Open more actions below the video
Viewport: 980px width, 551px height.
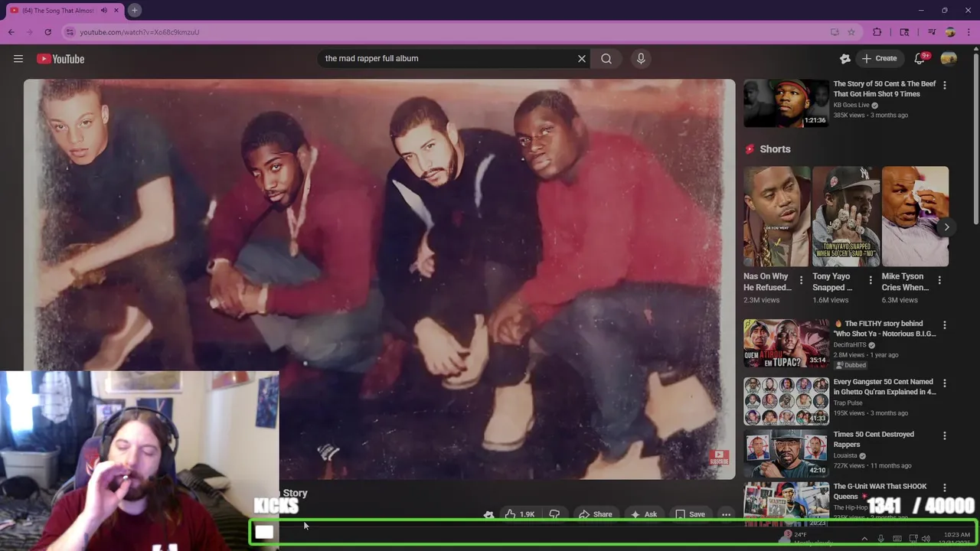pyautogui.click(x=726, y=514)
